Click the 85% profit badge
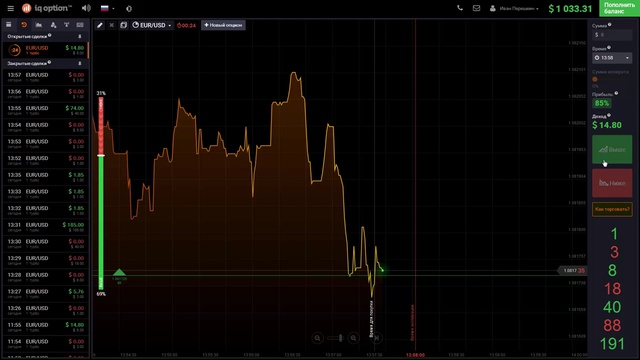Viewport: 640px width, 360px height. (602, 103)
